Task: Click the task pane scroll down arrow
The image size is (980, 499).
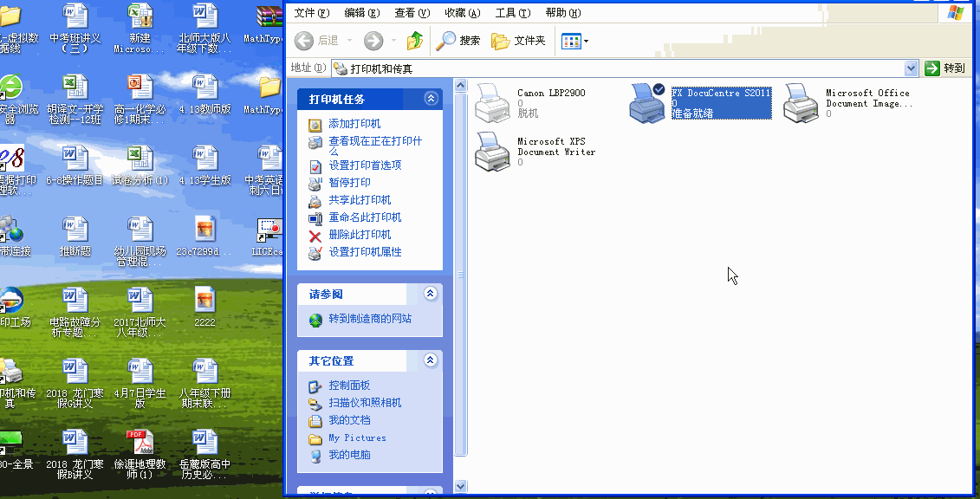Action: 461,486
